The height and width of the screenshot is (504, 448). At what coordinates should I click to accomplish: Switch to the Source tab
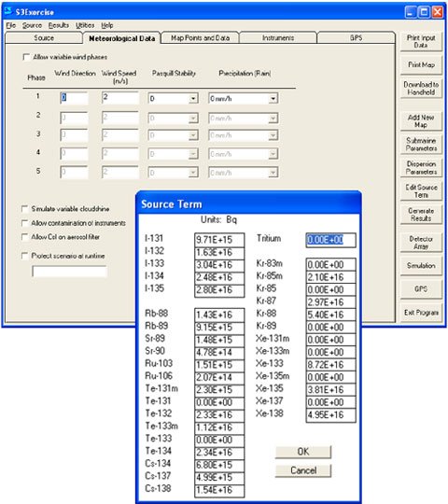pyautogui.click(x=44, y=38)
